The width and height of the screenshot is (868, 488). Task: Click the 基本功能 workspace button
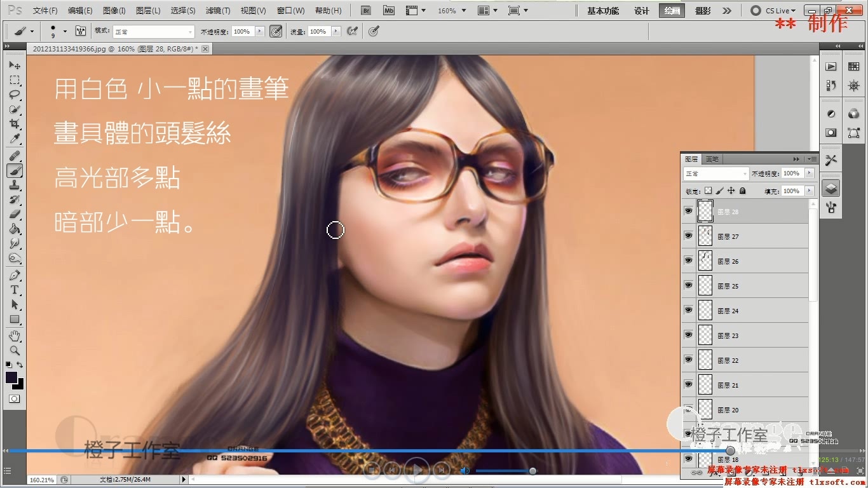coord(603,11)
